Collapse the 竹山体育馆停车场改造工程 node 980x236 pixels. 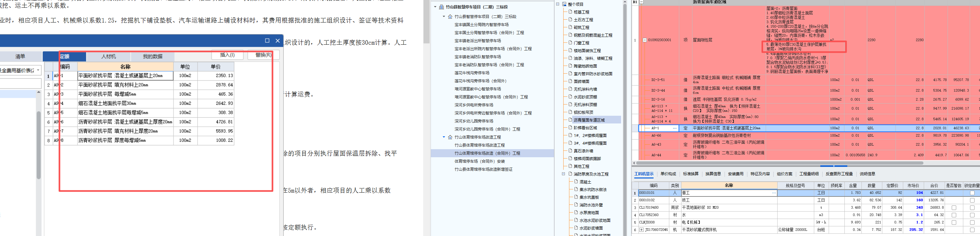click(x=444, y=137)
